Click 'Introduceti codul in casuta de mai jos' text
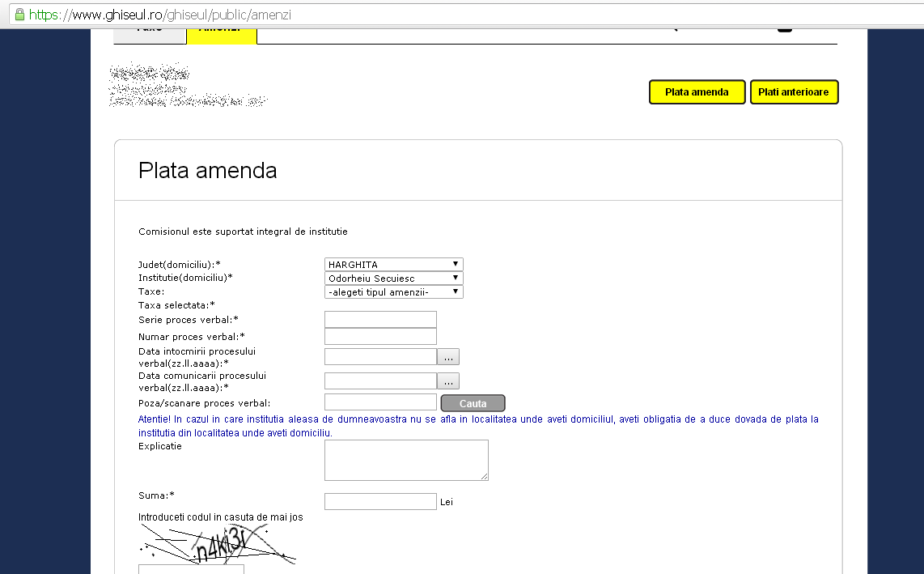 (220, 517)
